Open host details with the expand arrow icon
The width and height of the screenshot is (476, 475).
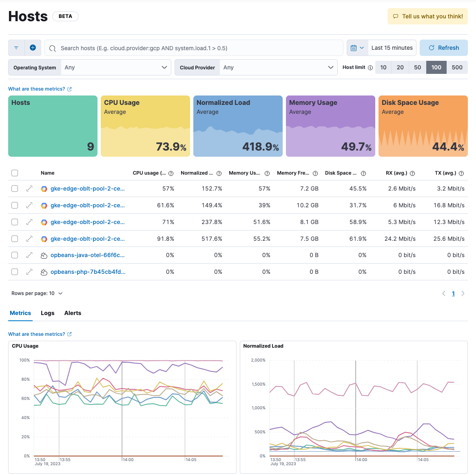click(x=29, y=189)
